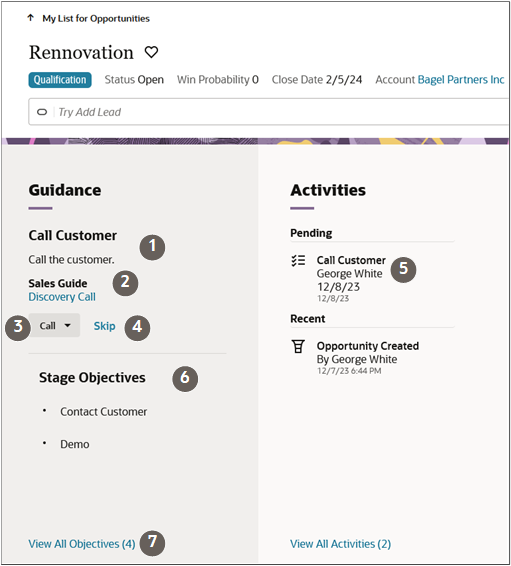Open the Discovery Call sales guide
This screenshot has height=566, width=511.
click(x=62, y=297)
